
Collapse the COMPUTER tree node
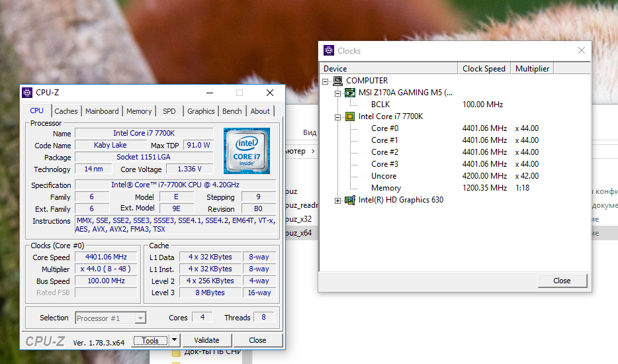(x=325, y=81)
